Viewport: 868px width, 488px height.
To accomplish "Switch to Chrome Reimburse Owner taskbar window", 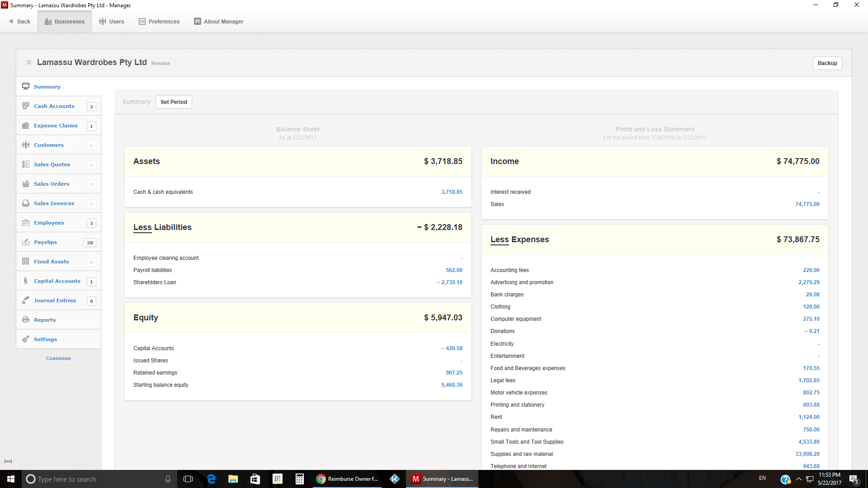I will [x=347, y=479].
